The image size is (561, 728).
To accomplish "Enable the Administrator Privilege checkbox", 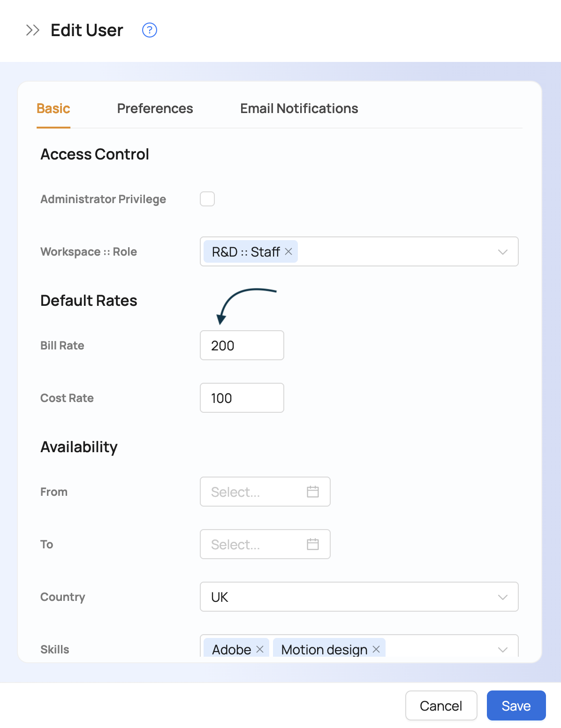I will (x=207, y=199).
